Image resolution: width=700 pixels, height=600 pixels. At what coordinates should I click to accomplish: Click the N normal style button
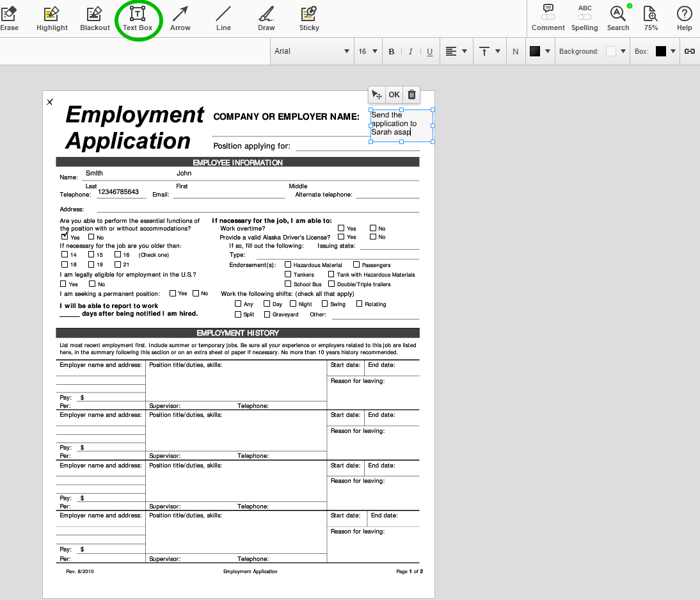tap(516, 51)
